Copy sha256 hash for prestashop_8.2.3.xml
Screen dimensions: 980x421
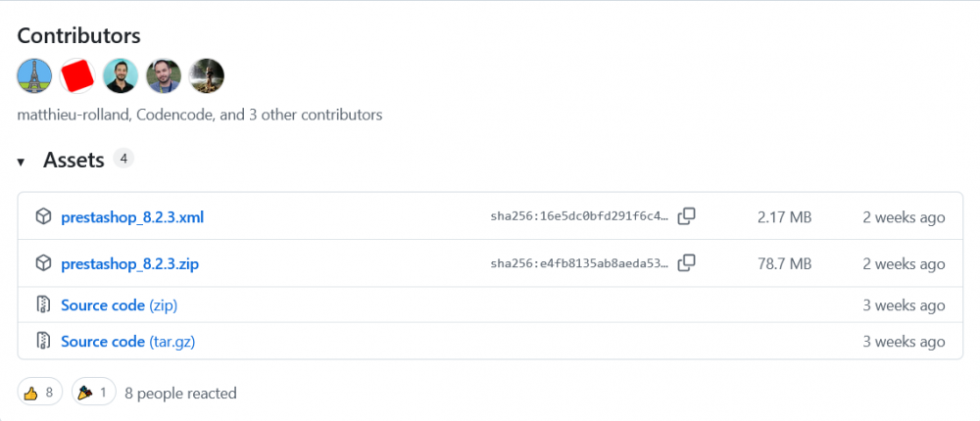687,216
